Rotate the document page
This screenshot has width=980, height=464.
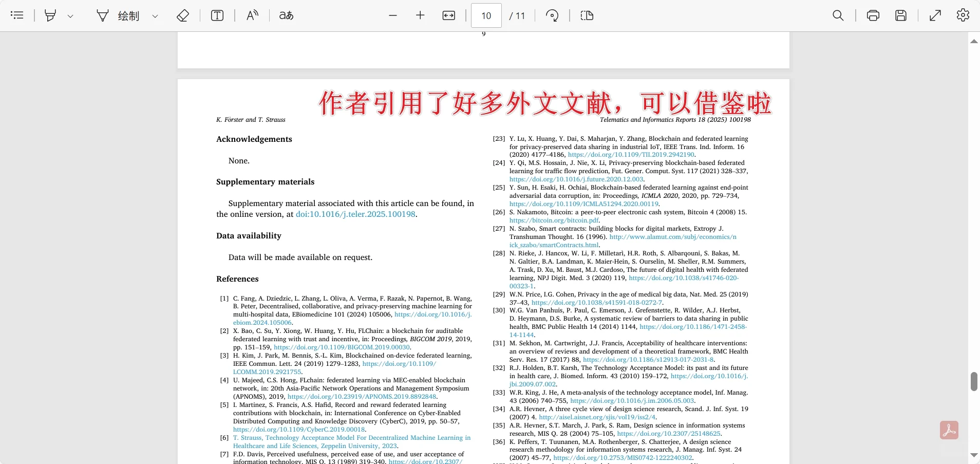click(552, 15)
